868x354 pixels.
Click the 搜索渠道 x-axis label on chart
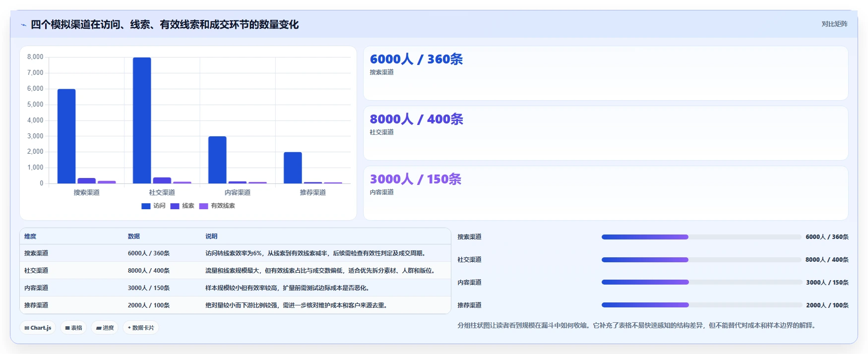tap(87, 192)
